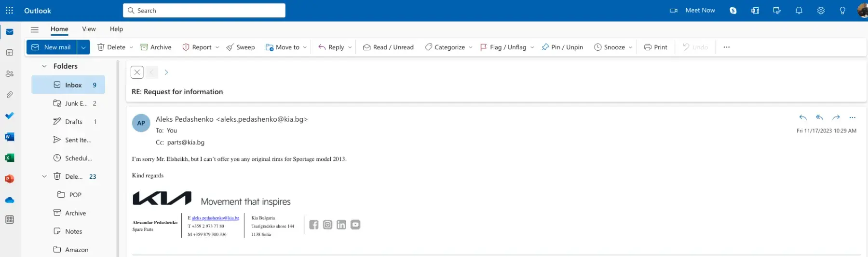Image resolution: width=868 pixels, height=257 pixels.
Task: Launch the Word app from sidebar
Action: [9, 137]
